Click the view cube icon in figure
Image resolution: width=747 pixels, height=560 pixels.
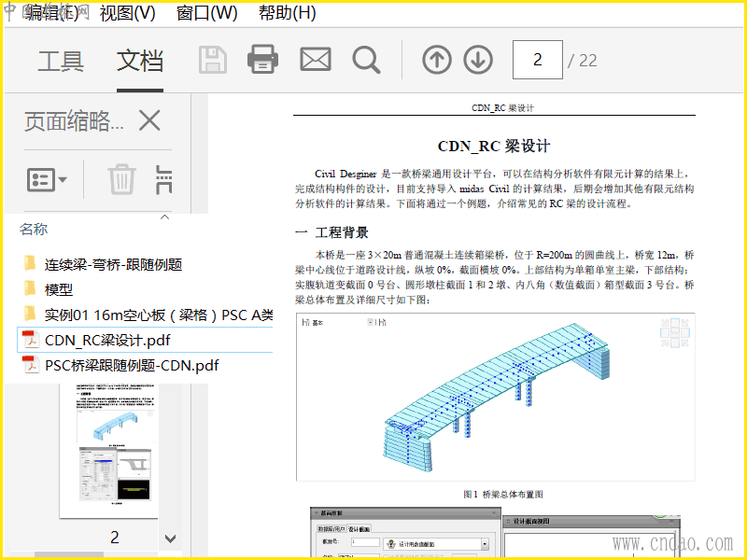point(674,332)
